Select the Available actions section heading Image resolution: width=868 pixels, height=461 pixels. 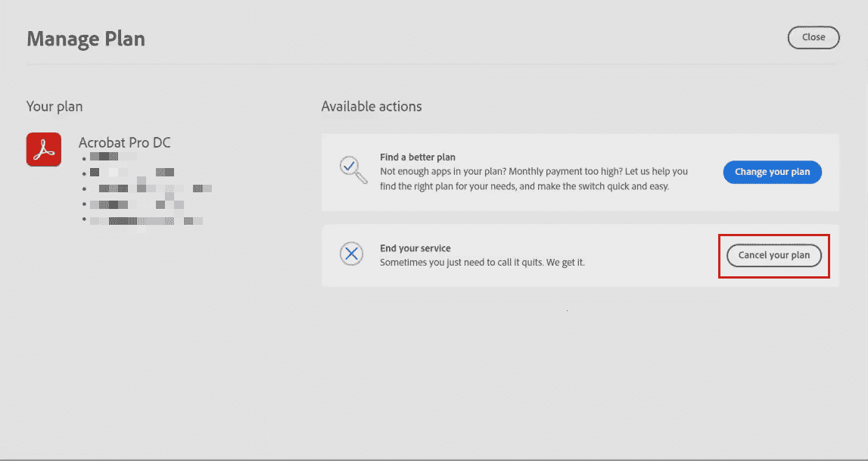coord(372,107)
